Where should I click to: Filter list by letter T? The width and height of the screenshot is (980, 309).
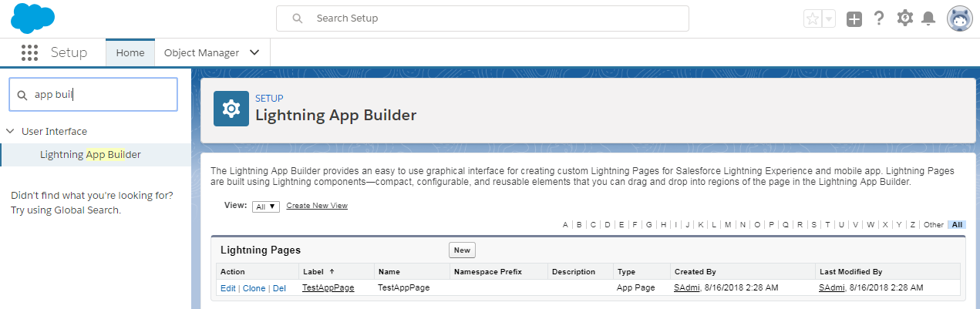(x=827, y=225)
